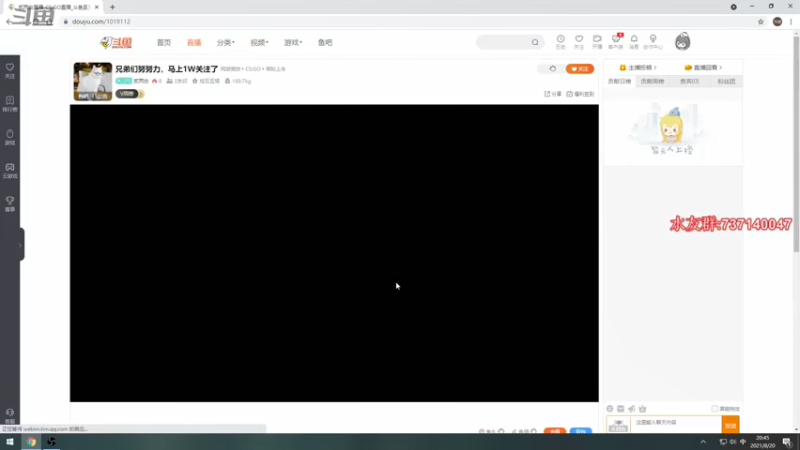Open the client download icon with red badge
800x450 pixels.
point(616,41)
